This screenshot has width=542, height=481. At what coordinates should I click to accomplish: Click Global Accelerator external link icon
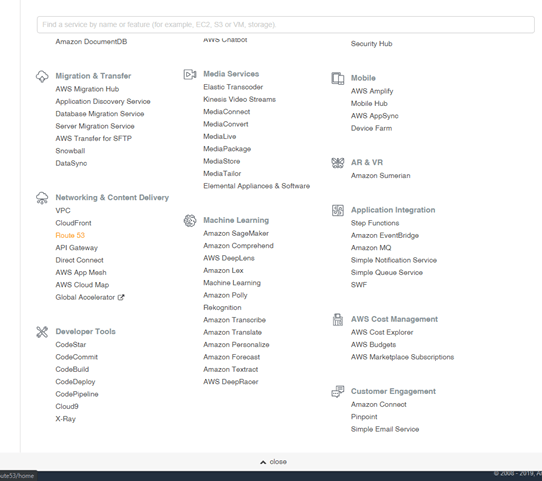[x=121, y=297]
